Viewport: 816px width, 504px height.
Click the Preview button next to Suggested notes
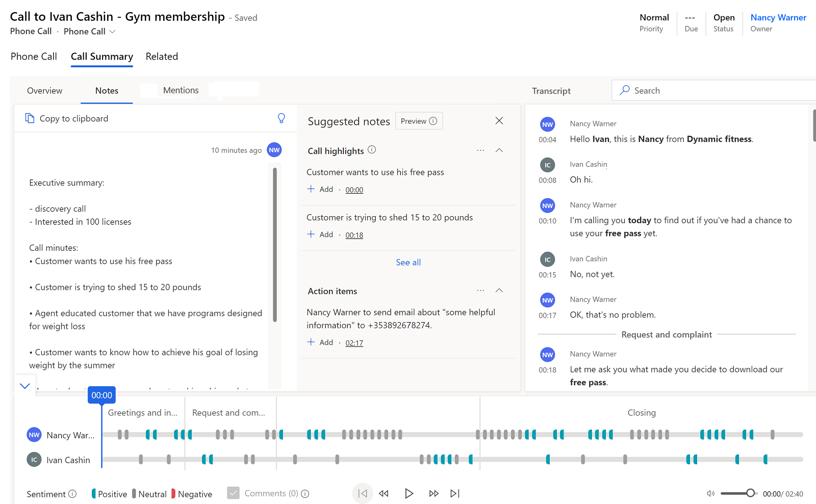tap(418, 121)
